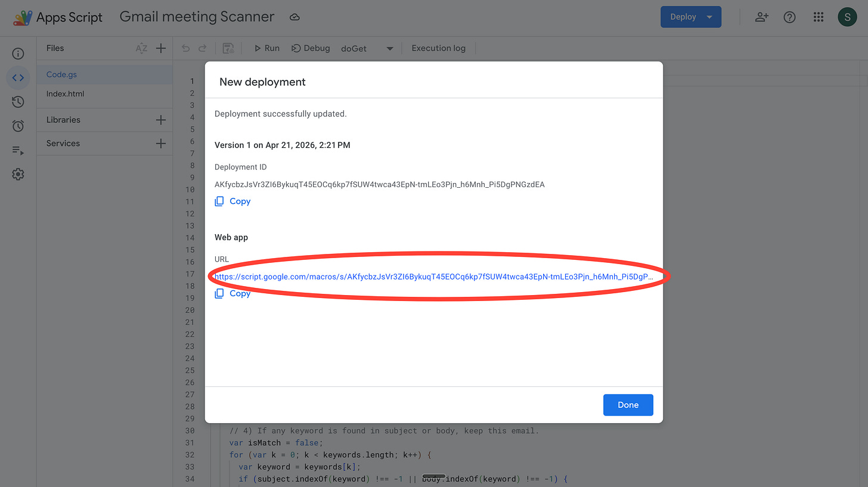Viewport: 868px width, 487px height.
Task: Add a library with plus icon
Action: (160, 120)
